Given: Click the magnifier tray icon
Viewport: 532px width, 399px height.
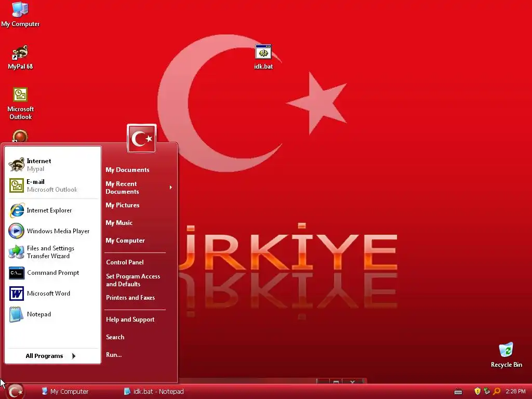Looking at the screenshot, I should pos(497,391).
